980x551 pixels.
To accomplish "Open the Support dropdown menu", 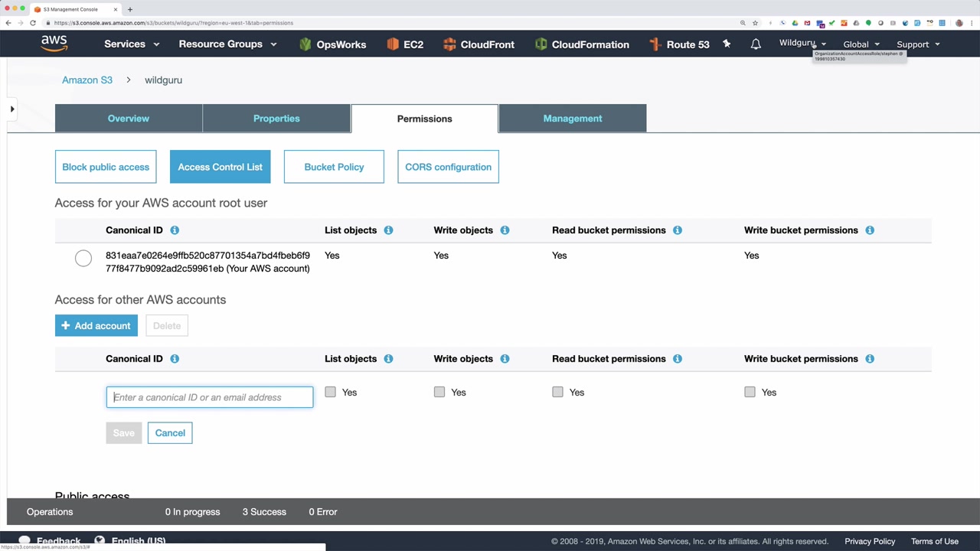I will pyautogui.click(x=918, y=44).
